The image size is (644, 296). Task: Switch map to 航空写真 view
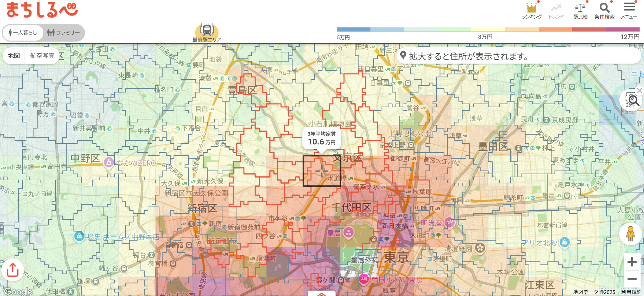point(42,55)
